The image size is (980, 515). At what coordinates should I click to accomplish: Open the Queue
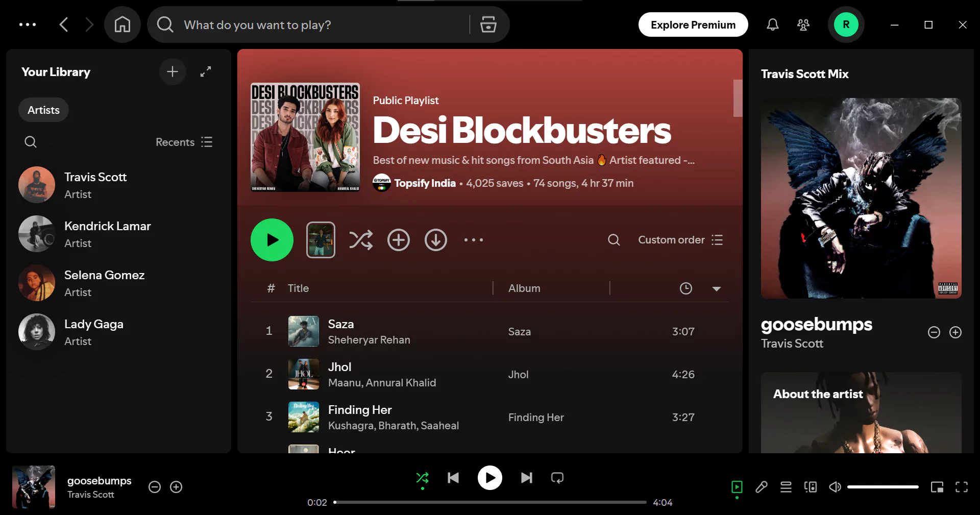[786, 487]
